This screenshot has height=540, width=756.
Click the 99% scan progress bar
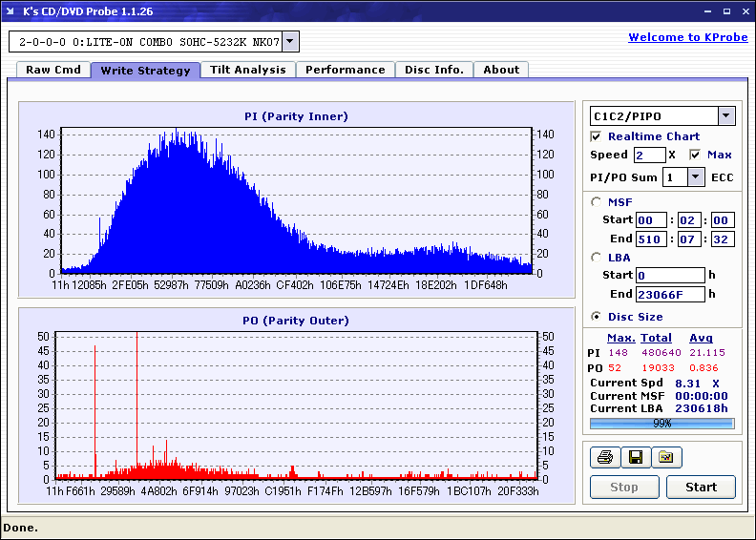pos(661,423)
